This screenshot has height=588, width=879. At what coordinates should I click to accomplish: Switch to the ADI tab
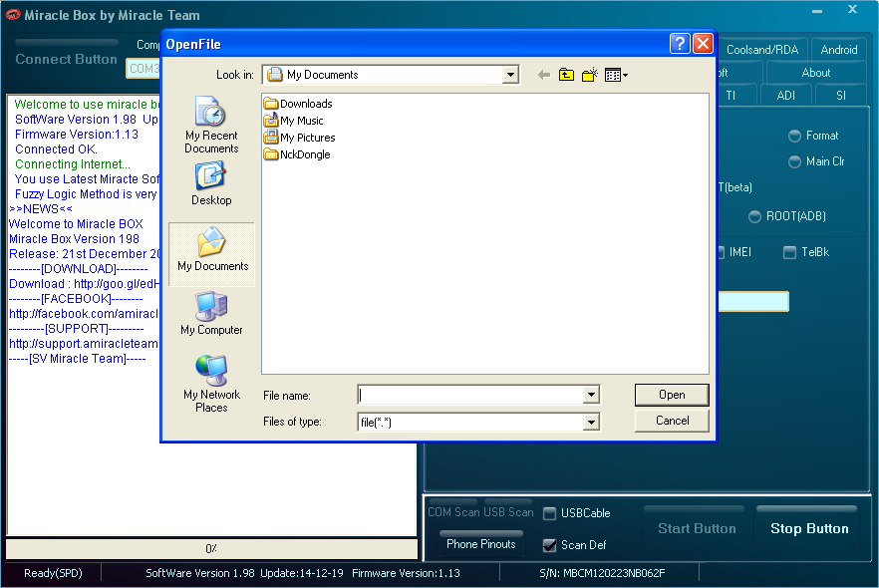786,96
